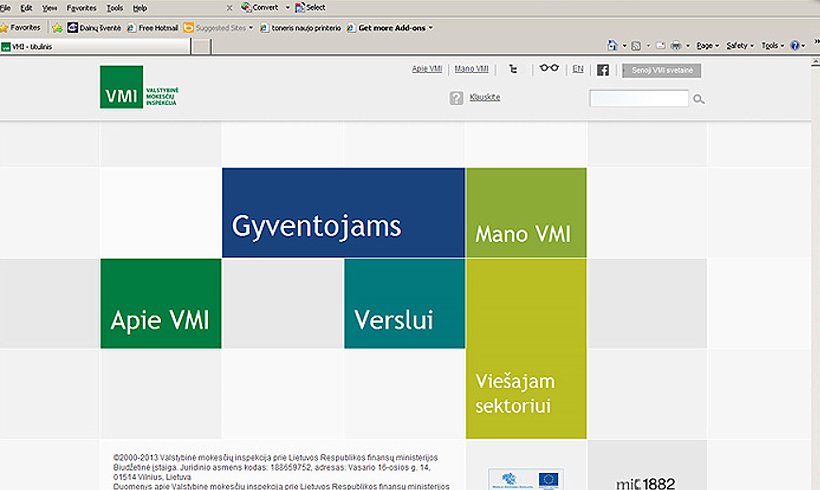Select the VMI browser tab
The image size is (820, 490).
[95, 47]
